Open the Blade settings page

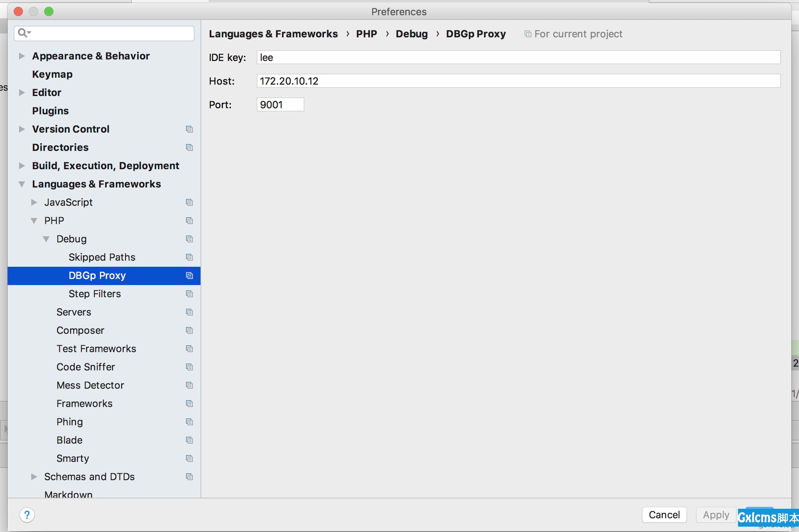click(69, 440)
